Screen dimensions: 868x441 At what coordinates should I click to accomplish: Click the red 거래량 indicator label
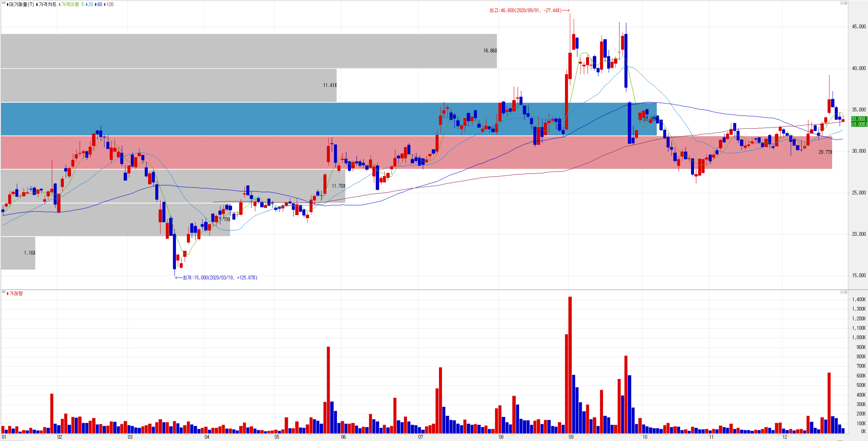[16, 294]
